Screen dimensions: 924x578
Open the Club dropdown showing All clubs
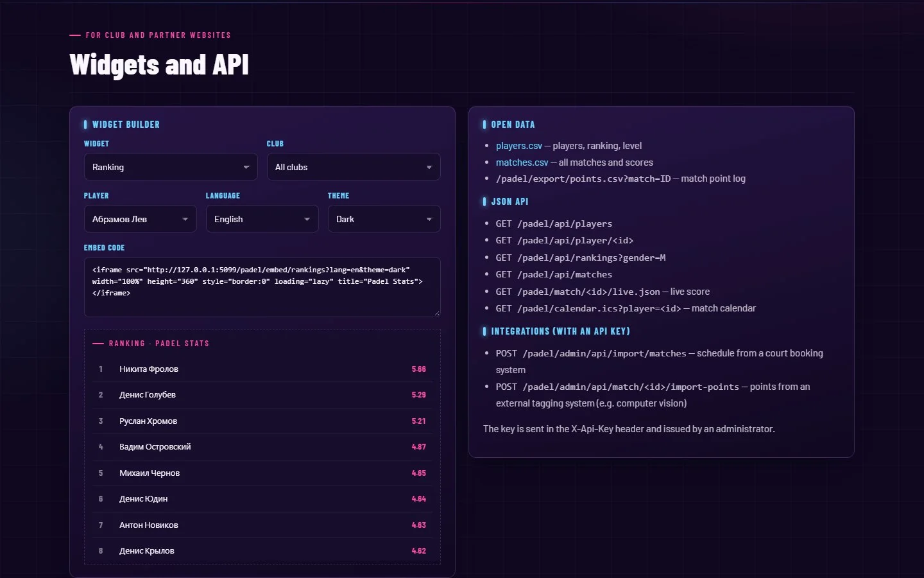click(x=354, y=167)
